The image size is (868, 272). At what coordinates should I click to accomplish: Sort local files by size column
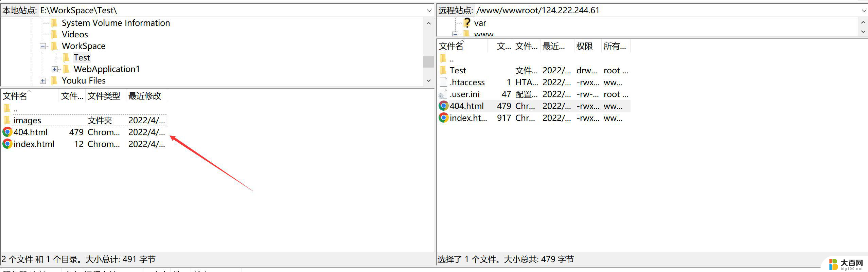[72, 96]
